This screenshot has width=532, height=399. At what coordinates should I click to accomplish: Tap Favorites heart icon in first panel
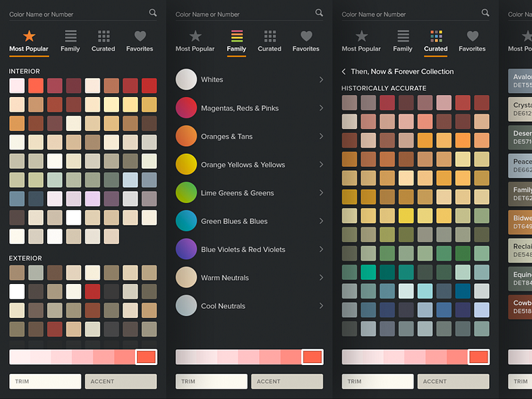coord(140,36)
